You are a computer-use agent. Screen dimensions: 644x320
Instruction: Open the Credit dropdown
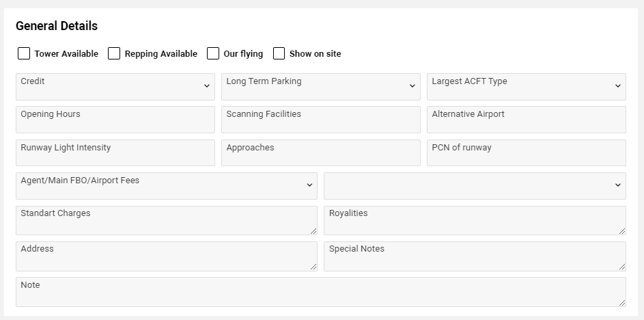[x=115, y=87]
